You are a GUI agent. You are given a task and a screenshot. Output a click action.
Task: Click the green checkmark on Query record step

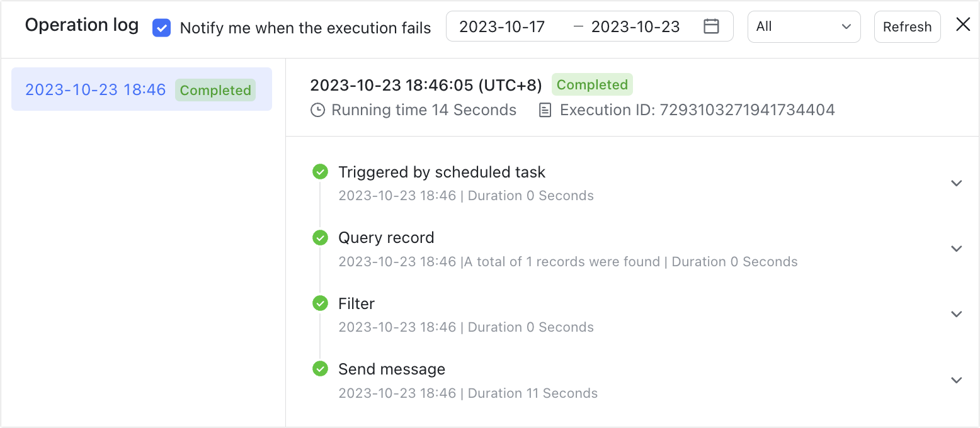point(320,237)
